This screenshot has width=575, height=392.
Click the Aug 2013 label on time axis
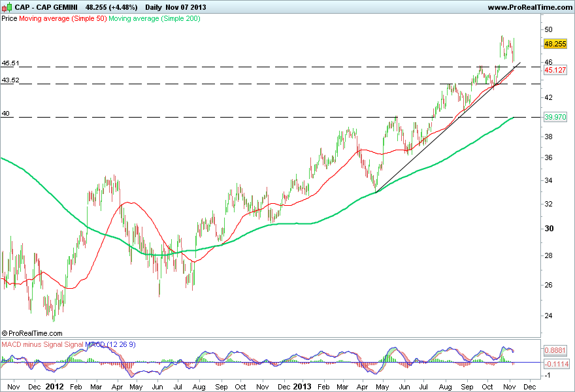pyautogui.click(x=445, y=387)
